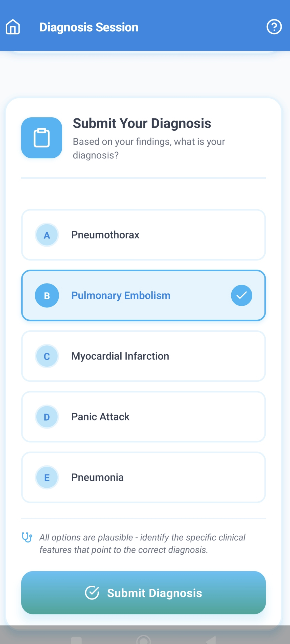Image resolution: width=290 pixels, height=644 pixels.
Task: Select the Panic Attack option
Action: [143, 417]
